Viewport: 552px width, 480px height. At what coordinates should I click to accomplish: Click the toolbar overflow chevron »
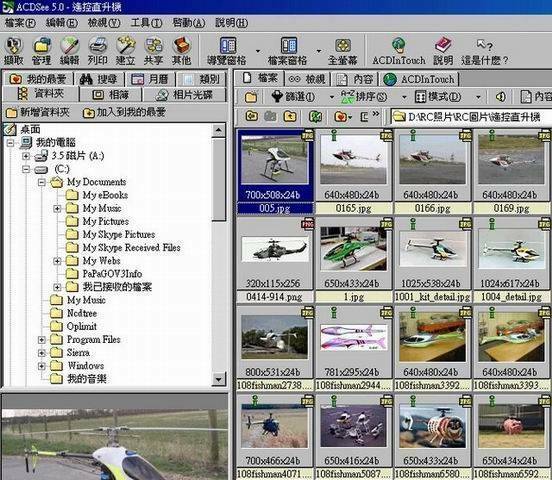point(376,114)
